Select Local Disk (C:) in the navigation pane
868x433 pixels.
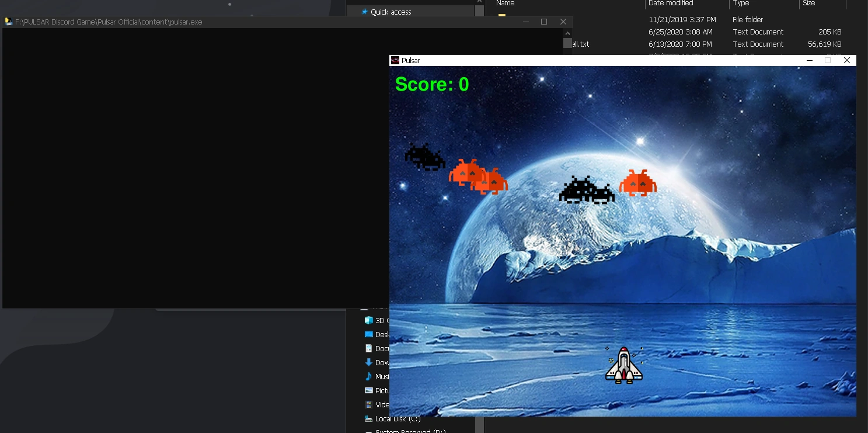[x=398, y=418]
